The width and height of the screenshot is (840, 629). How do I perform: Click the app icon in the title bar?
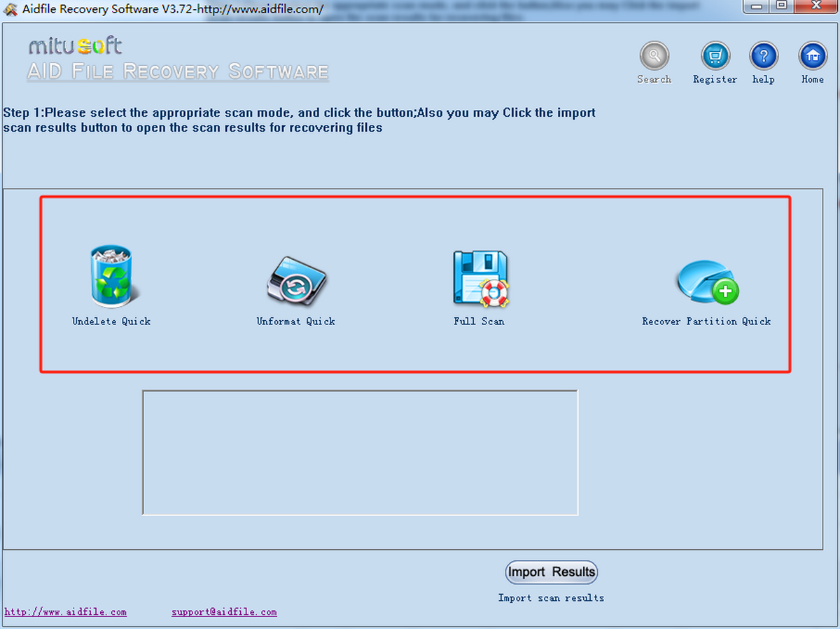click(x=10, y=9)
